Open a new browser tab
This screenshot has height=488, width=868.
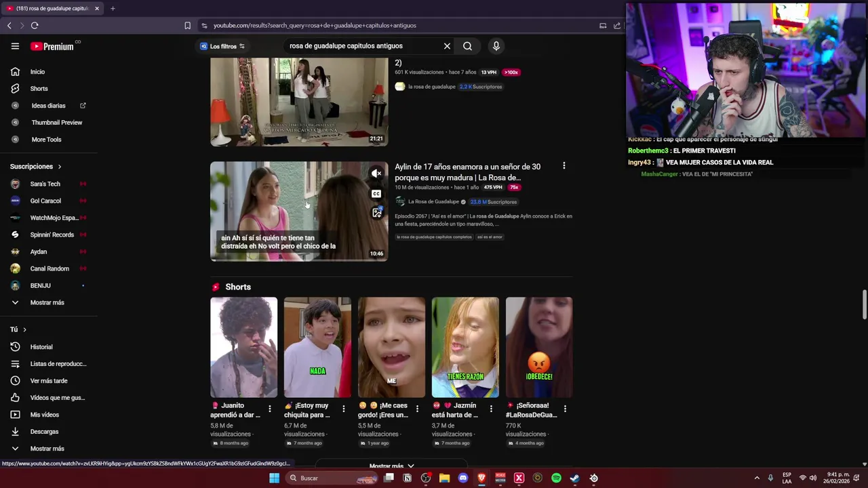113,8
